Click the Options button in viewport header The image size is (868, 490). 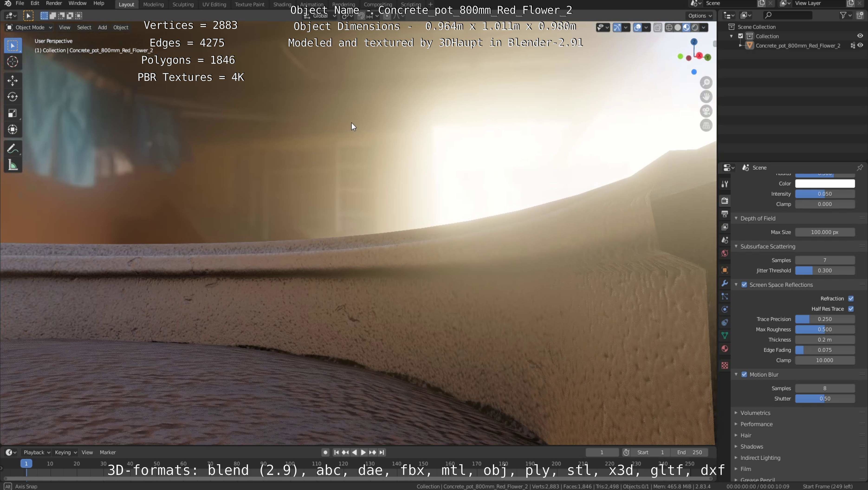click(x=700, y=16)
